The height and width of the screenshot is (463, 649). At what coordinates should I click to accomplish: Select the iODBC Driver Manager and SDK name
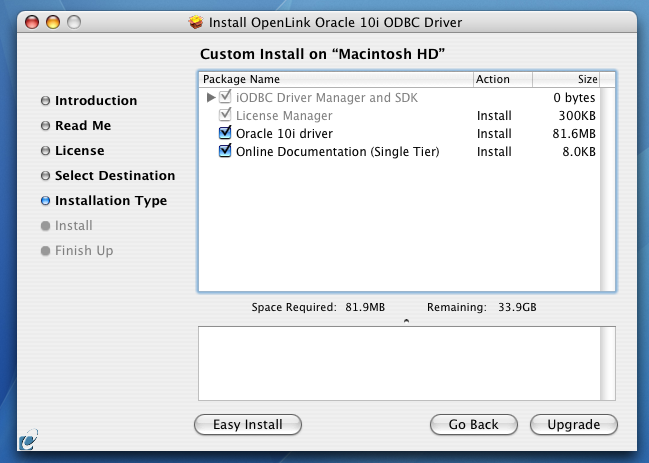click(327, 98)
